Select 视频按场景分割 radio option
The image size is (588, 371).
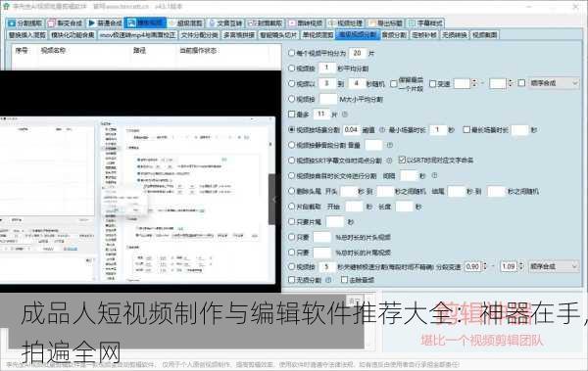point(291,129)
